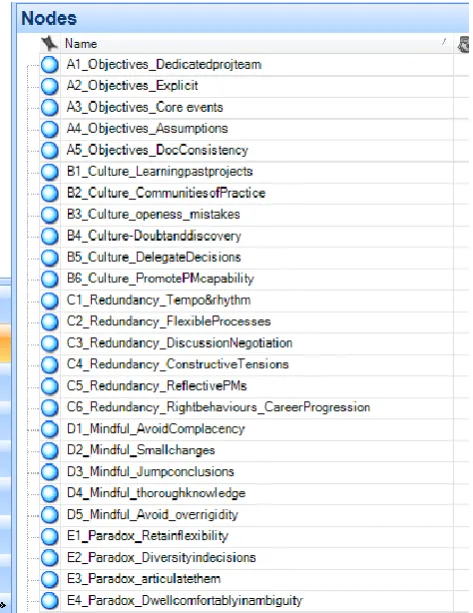Click the Nodes panel title bar

[243, 18]
